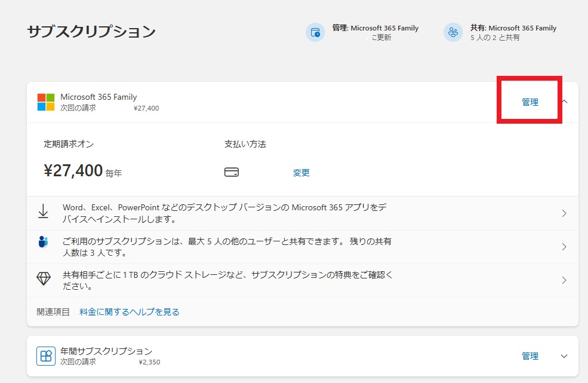Click 変更 to change payment method
This screenshot has height=383, width=588.
tap(301, 173)
